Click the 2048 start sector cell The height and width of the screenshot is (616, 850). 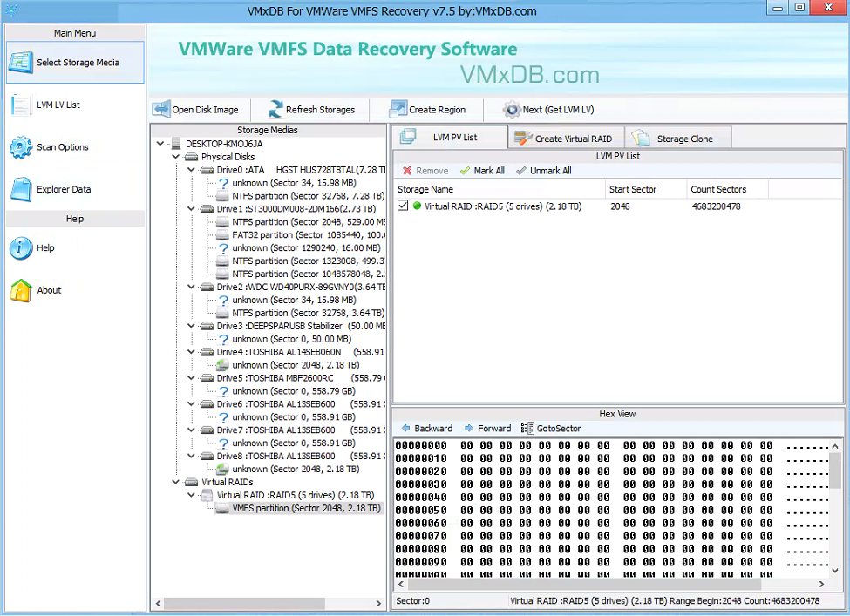point(620,206)
